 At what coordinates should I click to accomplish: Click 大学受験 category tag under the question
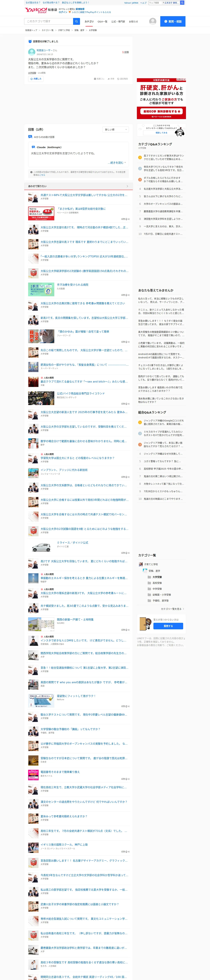point(32,73)
